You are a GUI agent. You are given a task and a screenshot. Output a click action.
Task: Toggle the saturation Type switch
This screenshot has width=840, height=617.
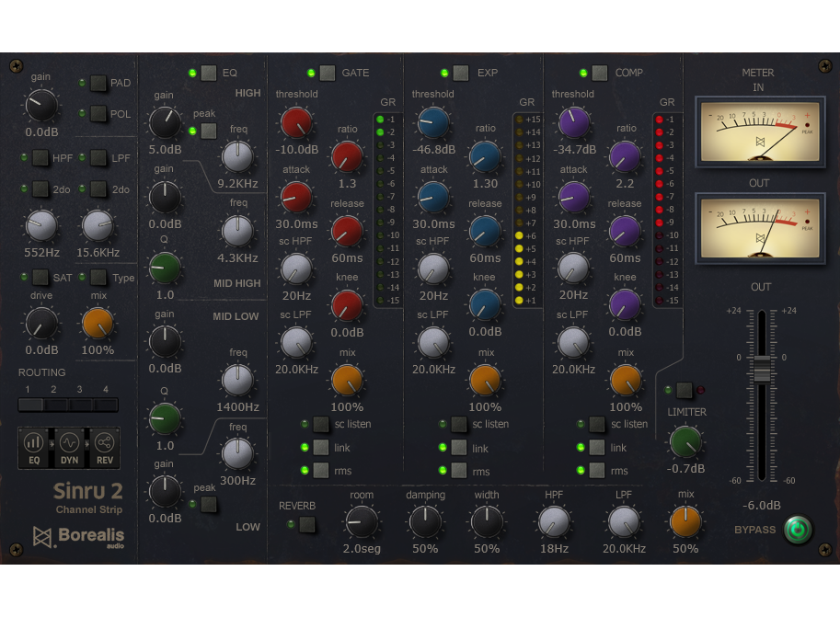coord(98,278)
